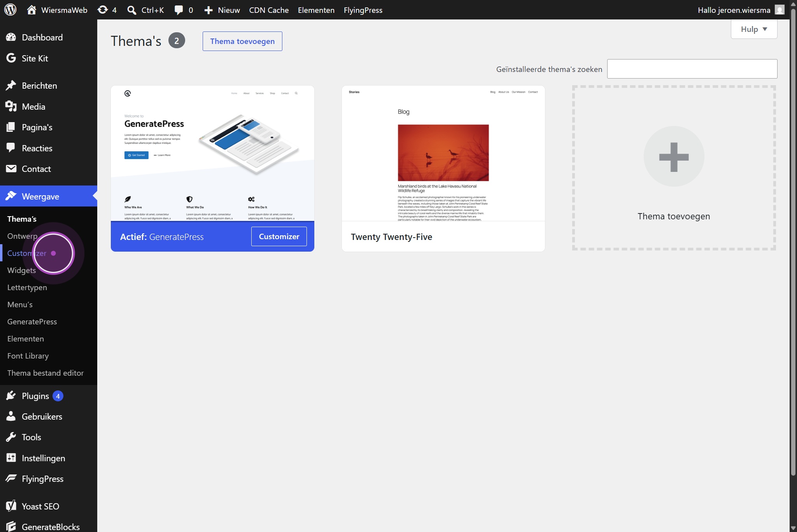This screenshot has width=797, height=532.
Task: Click the Site Kit Google icon
Action: [x=11, y=58]
